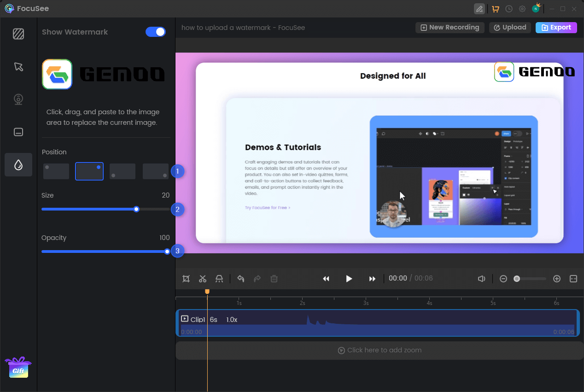Open the cursor settings sidebar tab
The height and width of the screenshot is (392, 584).
coord(18,67)
